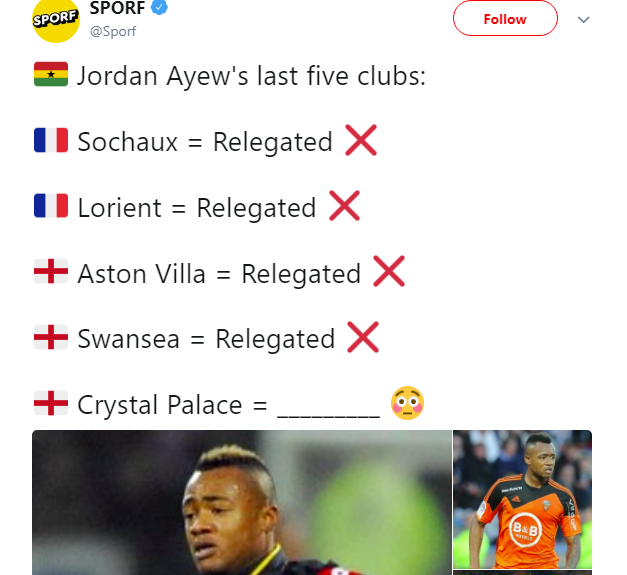Image resolution: width=627 pixels, height=575 pixels.
Task: Click the England flag beside Swansea
Action: coord(50,338)
